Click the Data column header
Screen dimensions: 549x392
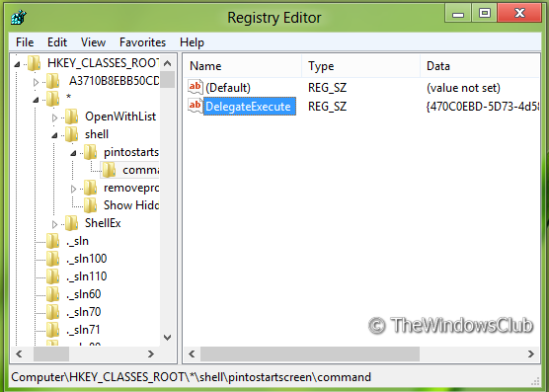pos(480,66)
